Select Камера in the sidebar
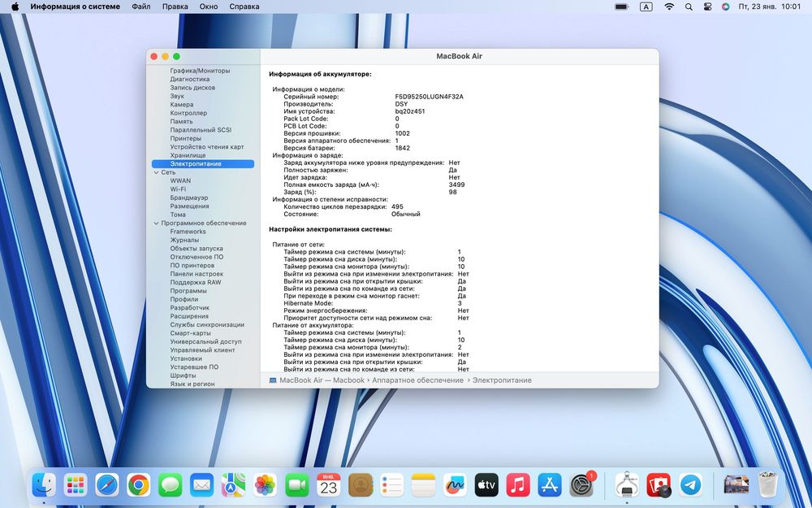812x508 pixels. coord(181,105)
